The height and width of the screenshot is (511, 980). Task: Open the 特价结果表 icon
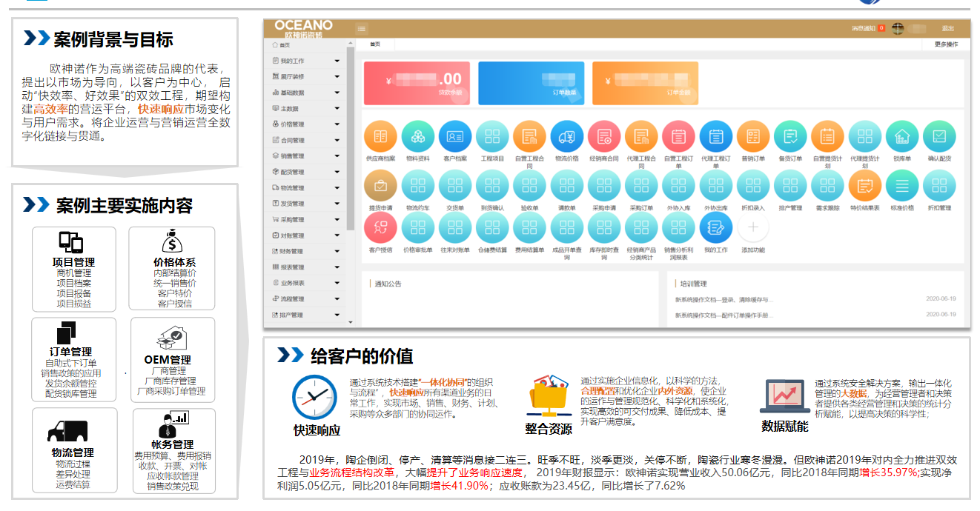865,186
